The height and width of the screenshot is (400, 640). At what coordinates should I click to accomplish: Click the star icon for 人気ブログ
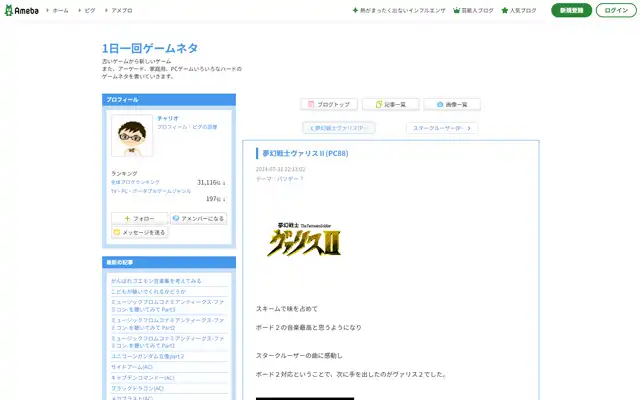[x=504, y=11]
